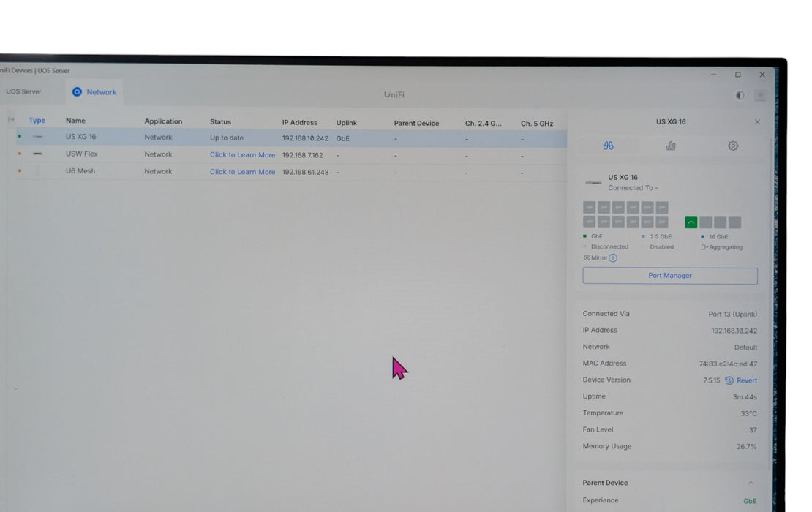Select the U6 Mesh device name
This screenshot has width=812, height=512.
click(x=80, y=171)
